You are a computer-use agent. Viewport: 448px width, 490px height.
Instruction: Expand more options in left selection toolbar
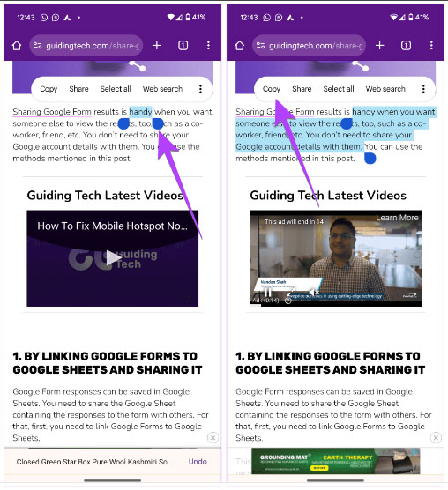[x=200, y=89]
